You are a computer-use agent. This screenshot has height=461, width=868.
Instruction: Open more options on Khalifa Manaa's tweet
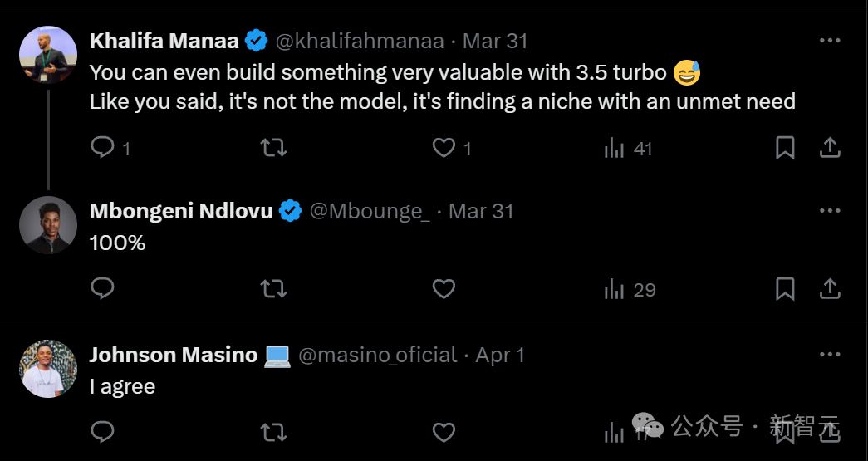pos(830,41)
